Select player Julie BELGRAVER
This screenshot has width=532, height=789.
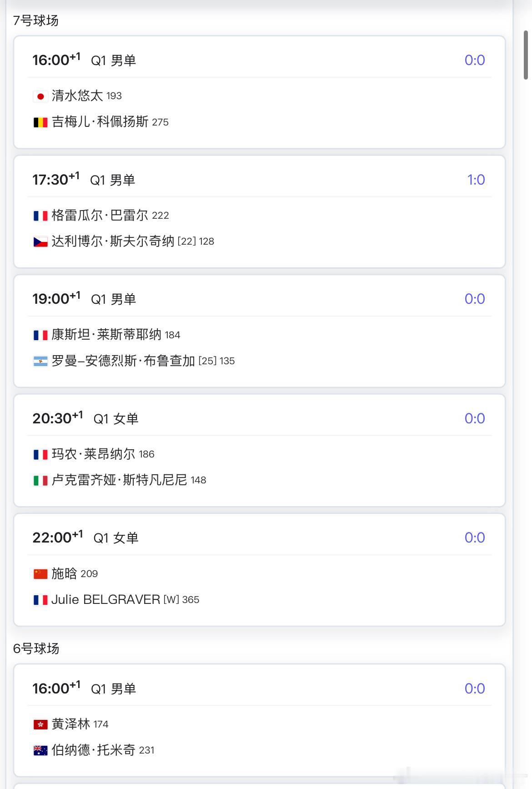105,599
